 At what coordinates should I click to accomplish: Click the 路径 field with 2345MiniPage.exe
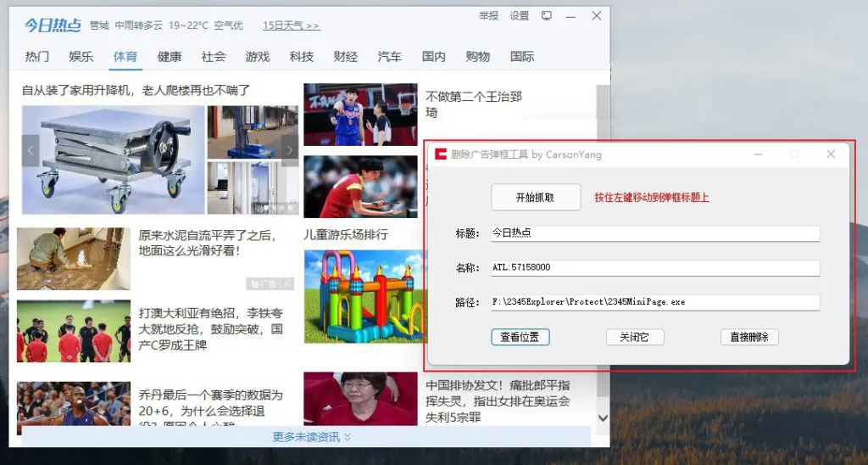click(x=655, y=303)
